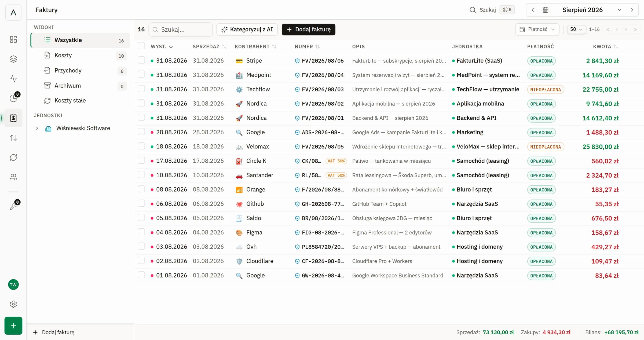This screenshot has width=644, height=340.
Task: Open the contacts people icon in sidebar
Action: [13, 177]
